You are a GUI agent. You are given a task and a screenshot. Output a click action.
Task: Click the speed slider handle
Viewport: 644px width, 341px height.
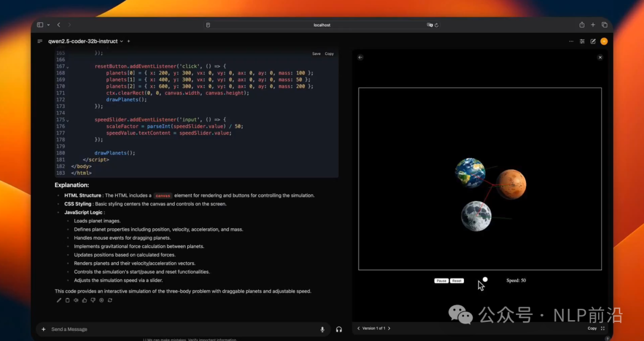485,280
